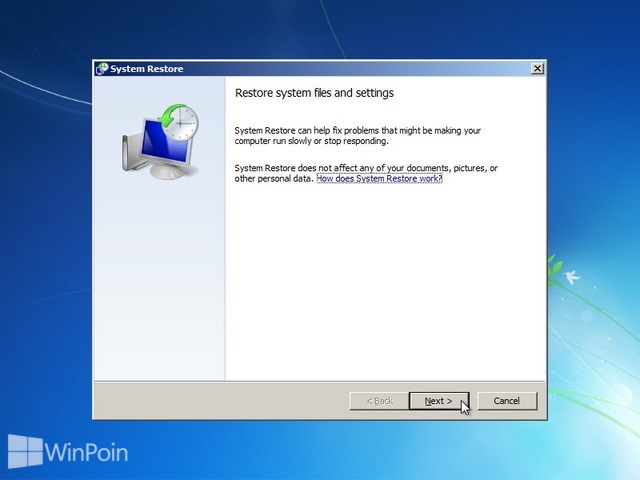Screen dimensions: 640x480
Task: Click the WinPoin text watermark
Action: [x=86, y=453]
